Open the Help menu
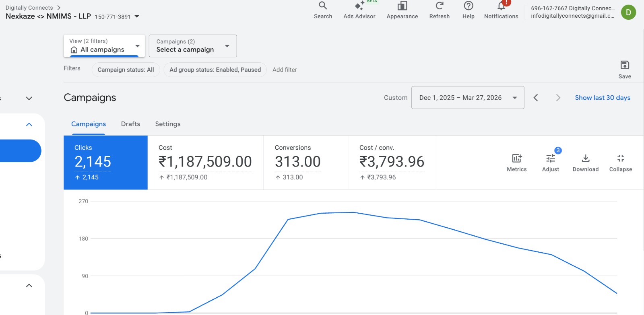Screen dimensions: 644x315 click(x=468, y=10)
